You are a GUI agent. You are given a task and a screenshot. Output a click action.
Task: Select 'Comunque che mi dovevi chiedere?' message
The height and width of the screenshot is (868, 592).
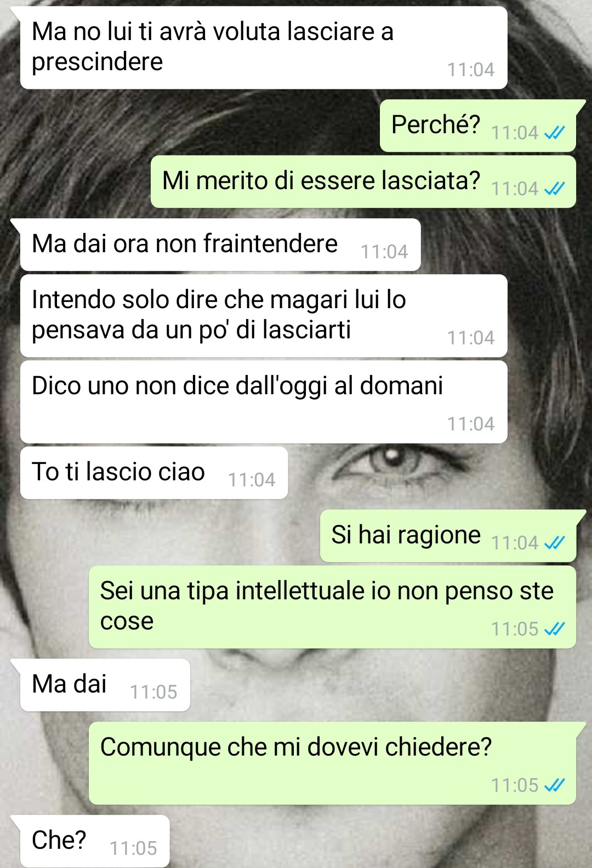pyautogui.click(x=332, y=763)
